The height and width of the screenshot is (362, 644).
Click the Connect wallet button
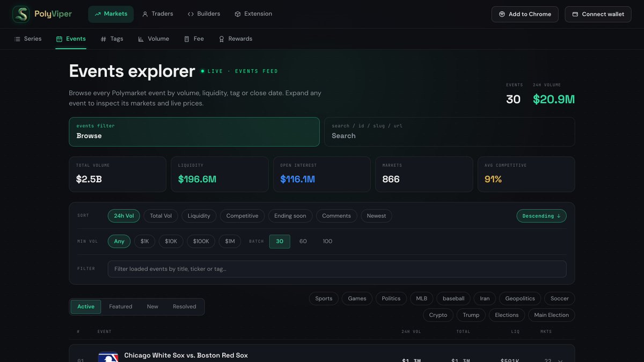click(x=598, y=14)
